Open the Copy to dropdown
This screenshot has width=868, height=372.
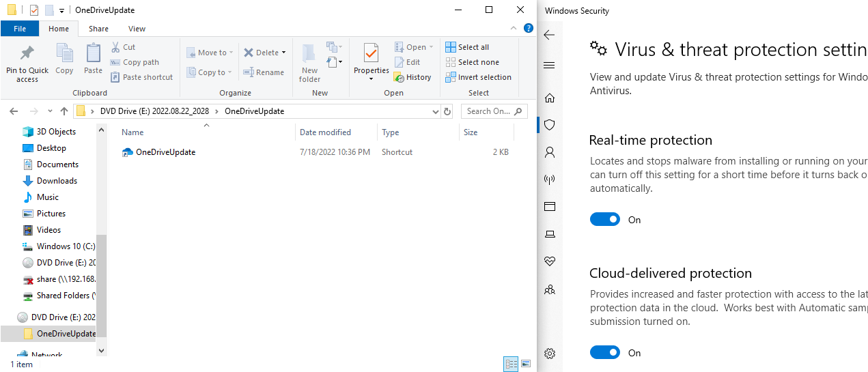209,72
